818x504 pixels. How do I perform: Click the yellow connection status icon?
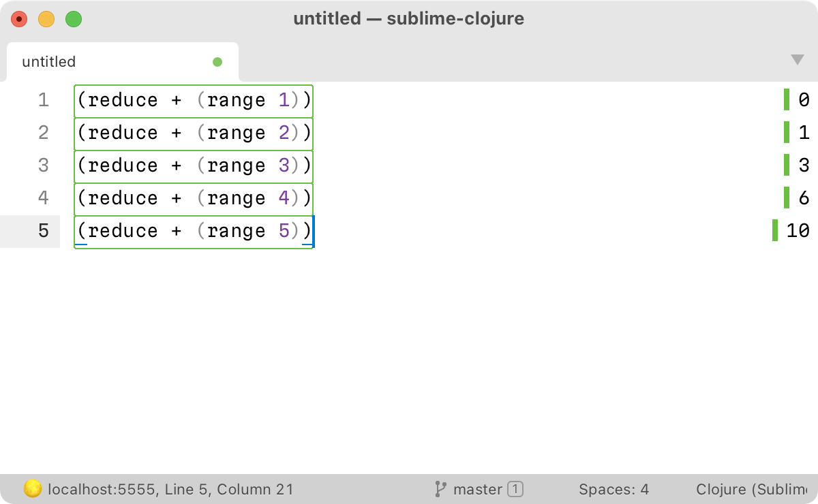(x=33, y=488)
